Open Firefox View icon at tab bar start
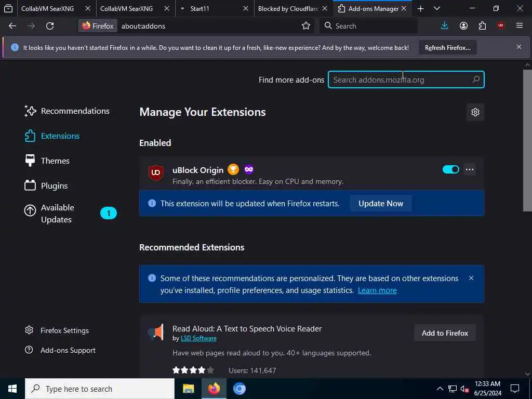Screen dimensions: 532x399 coord(8,8)
